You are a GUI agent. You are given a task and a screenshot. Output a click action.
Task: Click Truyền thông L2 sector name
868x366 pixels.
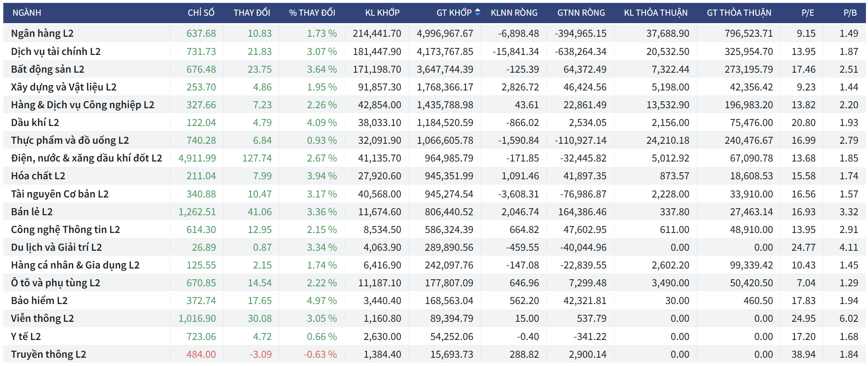48,354
